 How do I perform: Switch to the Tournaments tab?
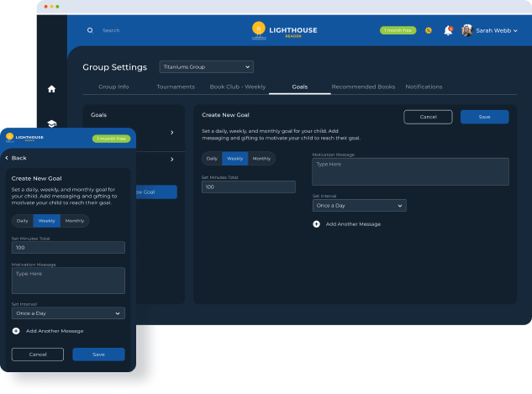tap(176, 87)
